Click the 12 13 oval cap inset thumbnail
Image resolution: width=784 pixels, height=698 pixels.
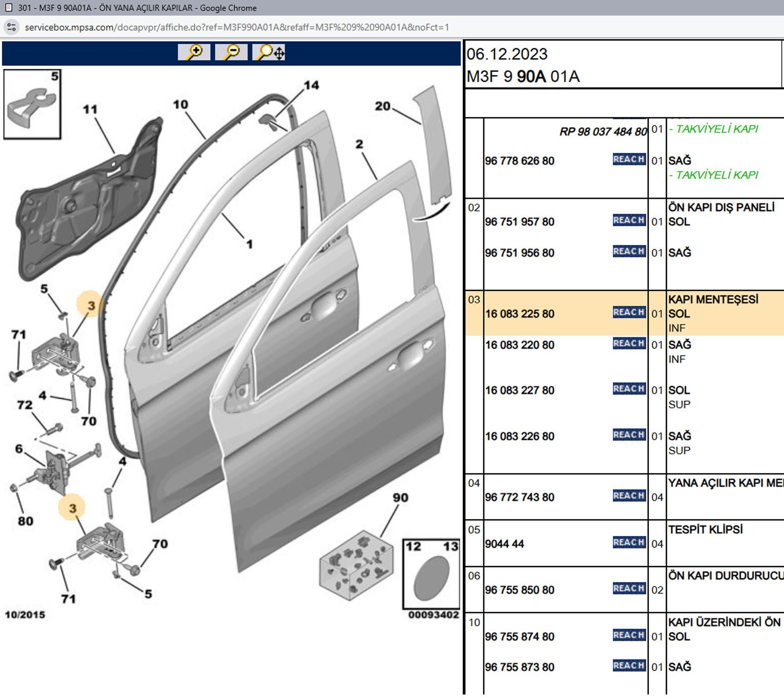pyautogui.click(x=431, y=574)
